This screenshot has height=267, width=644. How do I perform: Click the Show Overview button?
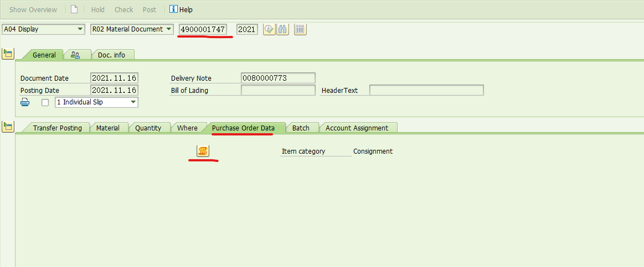tap(33, 9)
